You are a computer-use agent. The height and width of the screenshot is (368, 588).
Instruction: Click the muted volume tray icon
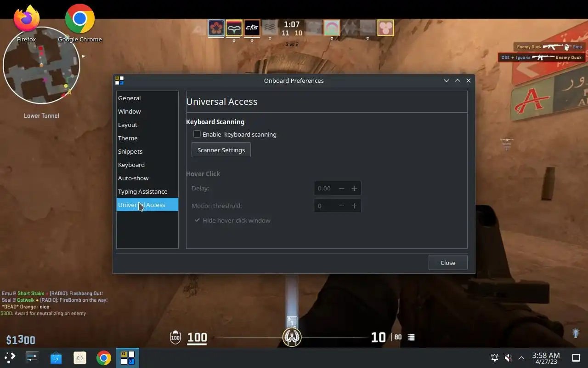point(508,357)
